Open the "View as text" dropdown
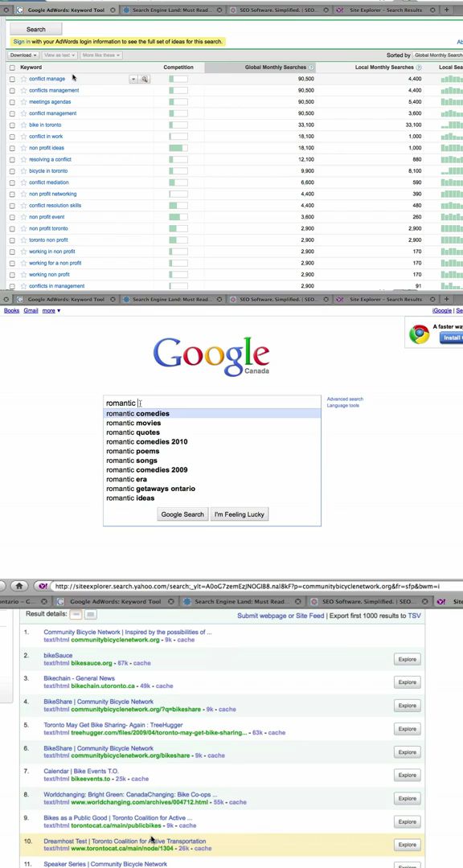Screen dimensions: 463x868 coord(59,55)
